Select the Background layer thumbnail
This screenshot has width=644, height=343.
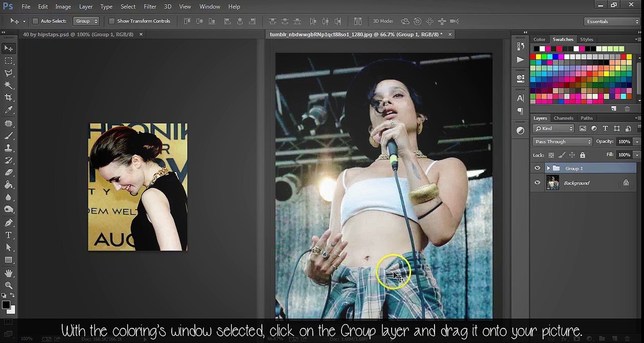(x=552, y=183)
